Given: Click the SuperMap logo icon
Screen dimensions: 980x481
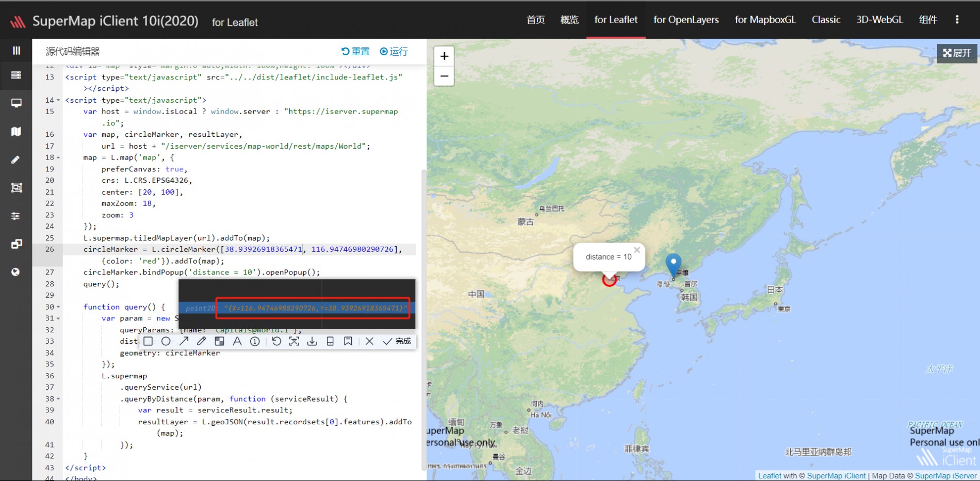Looking at the screenshot, I should tap(18, 22).
